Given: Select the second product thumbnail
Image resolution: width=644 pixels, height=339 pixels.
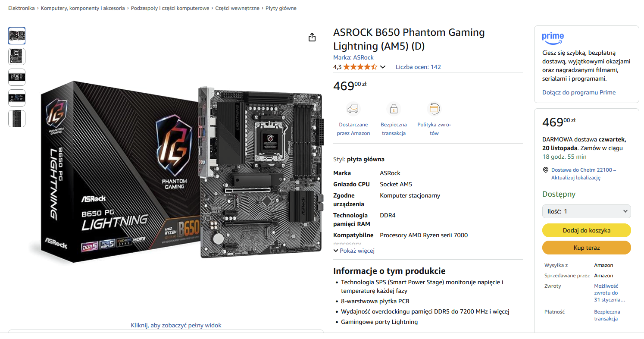Looking at the screenshot, I should [17, 56].
